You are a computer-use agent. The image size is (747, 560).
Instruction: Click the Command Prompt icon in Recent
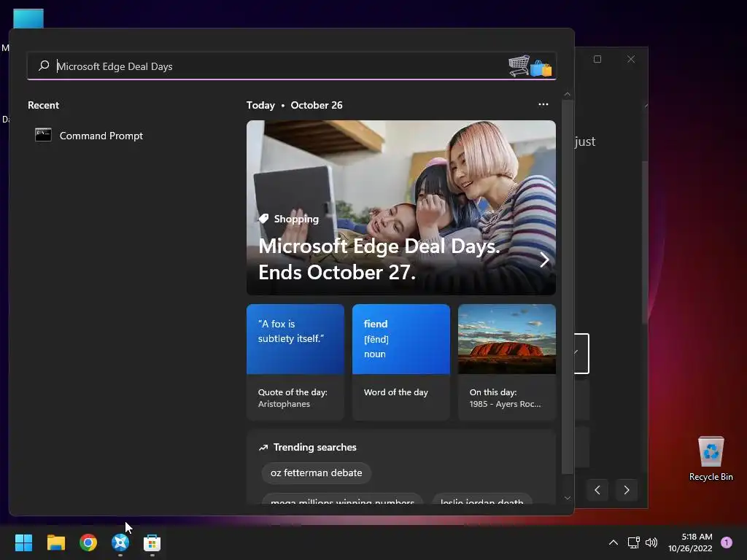click(43, 135)
